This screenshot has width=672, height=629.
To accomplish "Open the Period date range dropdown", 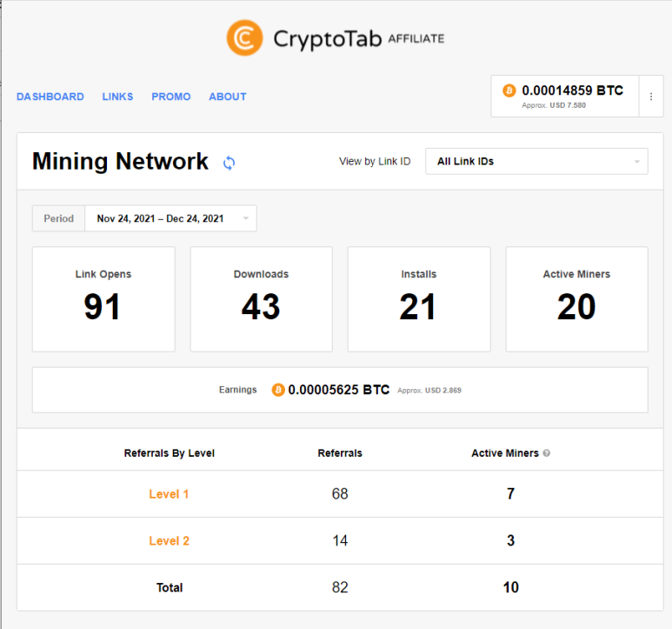I will (170, 218).
